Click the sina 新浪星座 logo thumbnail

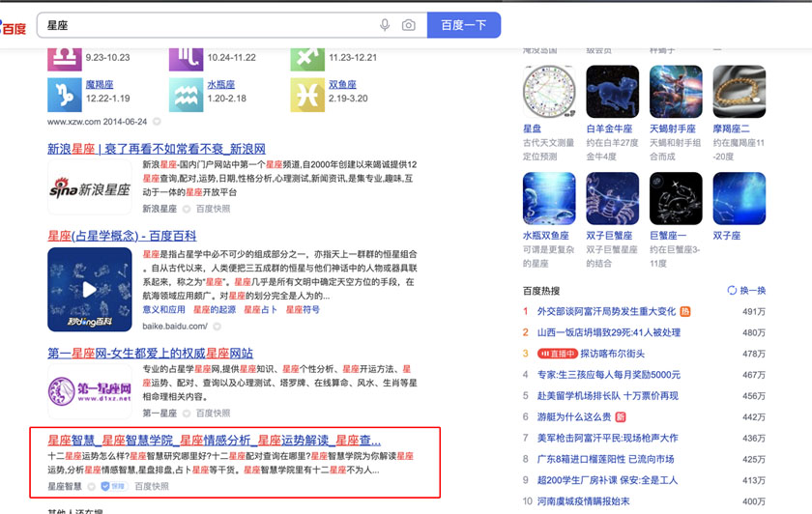pyautogui.click(x=90, y=186)
